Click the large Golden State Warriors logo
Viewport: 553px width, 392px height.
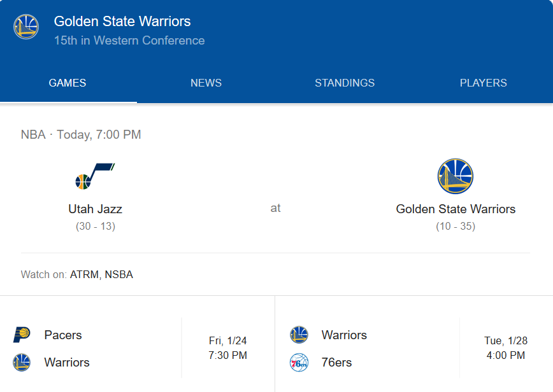456,176
